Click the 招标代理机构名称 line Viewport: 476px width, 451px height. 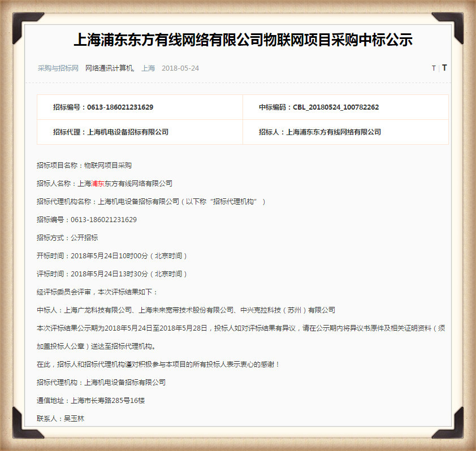coord(151,202)
